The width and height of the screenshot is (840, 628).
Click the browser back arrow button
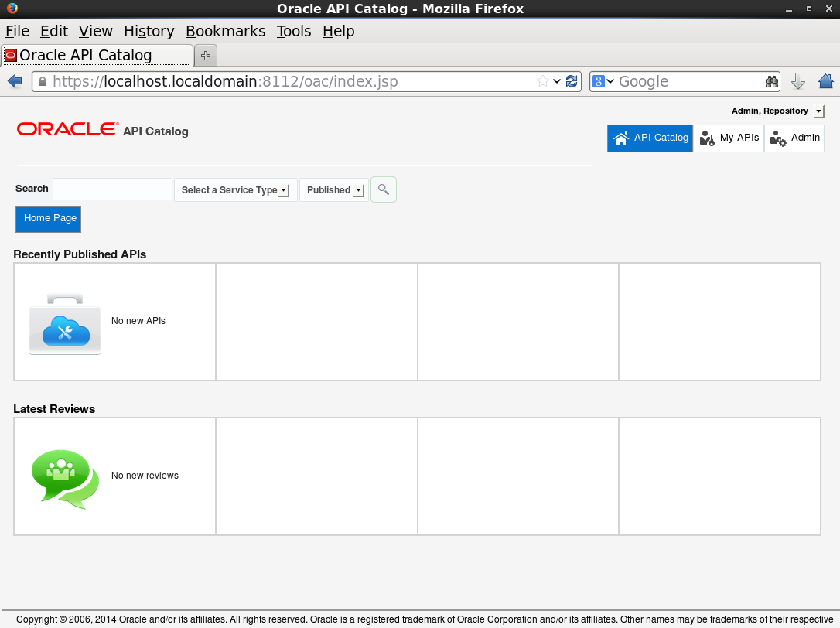click(15, 81)
